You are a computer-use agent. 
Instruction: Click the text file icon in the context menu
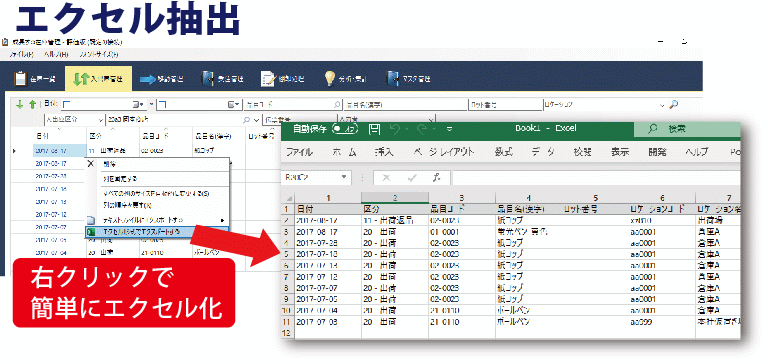point(90,219)
